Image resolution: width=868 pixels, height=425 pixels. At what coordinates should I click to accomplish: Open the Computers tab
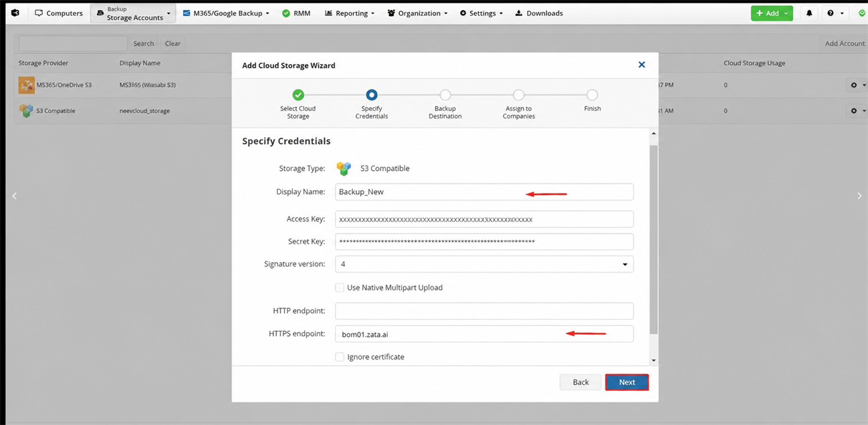click(59, 13)
